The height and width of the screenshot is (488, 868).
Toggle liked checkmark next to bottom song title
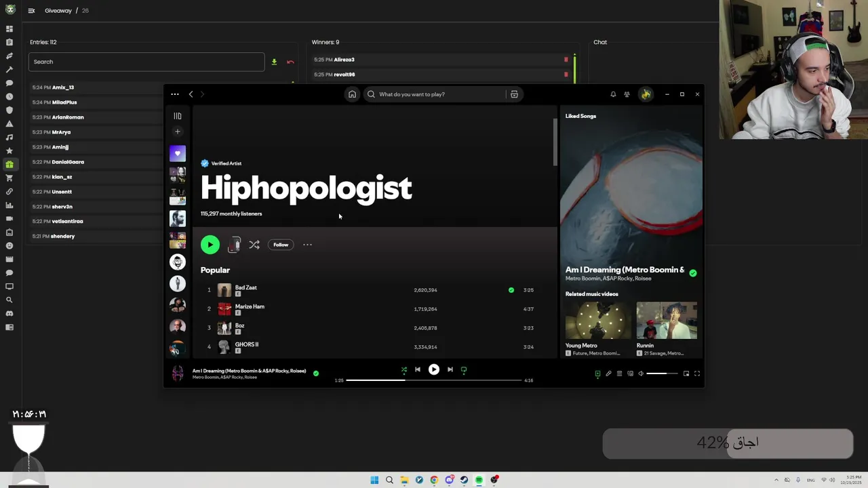click(316, 373)
